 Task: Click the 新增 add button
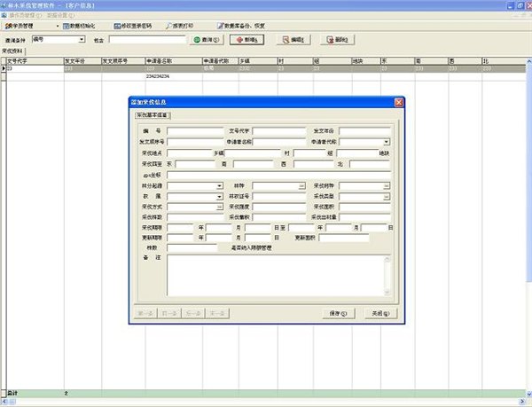pyautogui.click(x=246, y=40)
